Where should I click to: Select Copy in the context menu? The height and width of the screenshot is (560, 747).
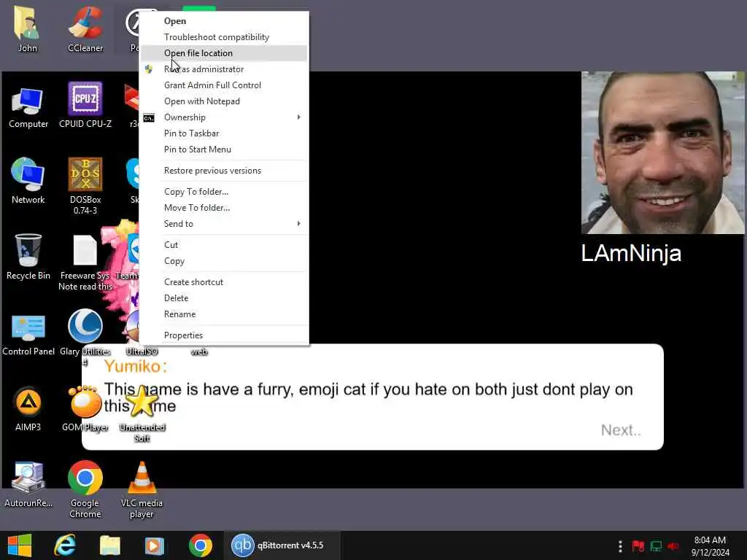click(224, 261)
